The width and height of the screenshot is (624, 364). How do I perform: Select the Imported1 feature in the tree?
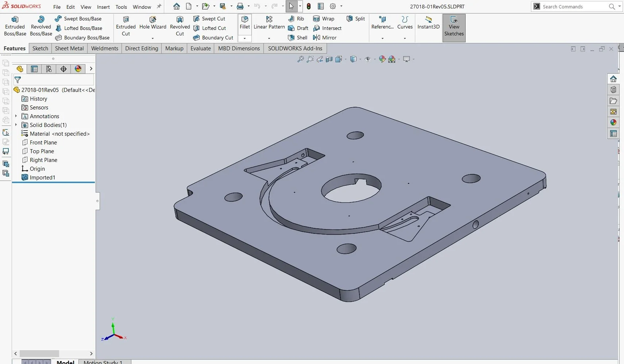coord(43,178)
